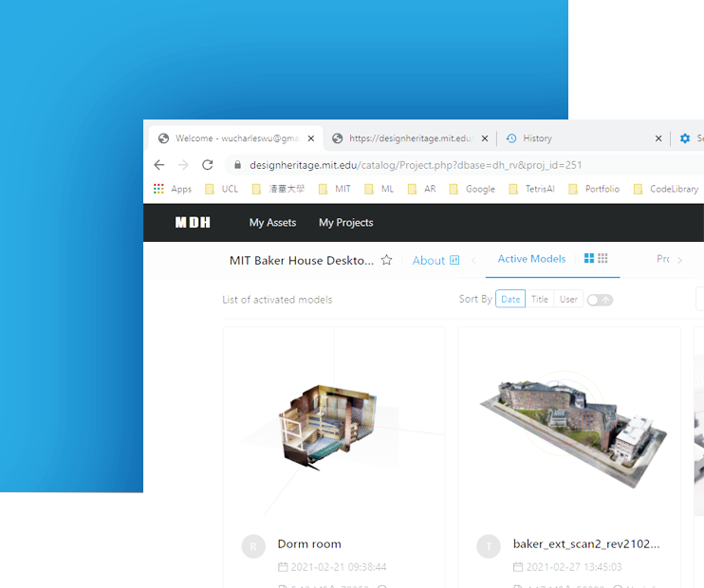Switch to large grid view
The height and width of the screenshot is (588, 704).
589,259
